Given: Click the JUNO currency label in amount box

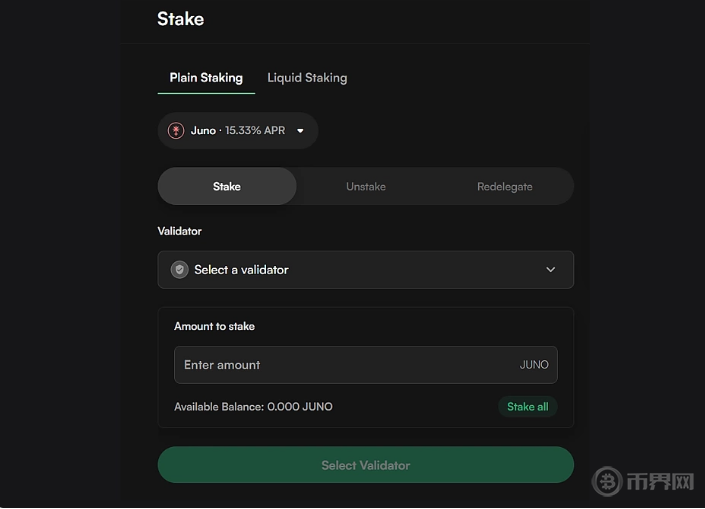Looking at the screenshot, I should (534, 365).
